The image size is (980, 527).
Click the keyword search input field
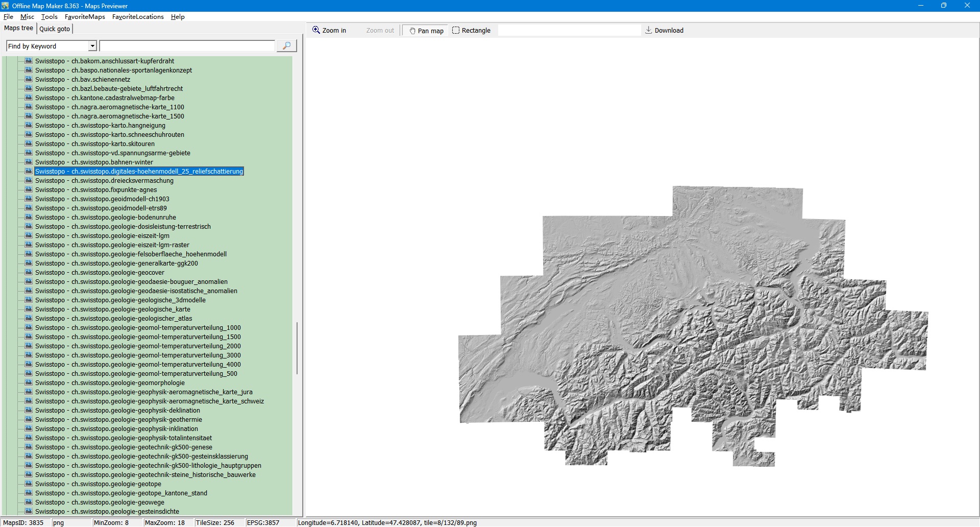point(187,46)
